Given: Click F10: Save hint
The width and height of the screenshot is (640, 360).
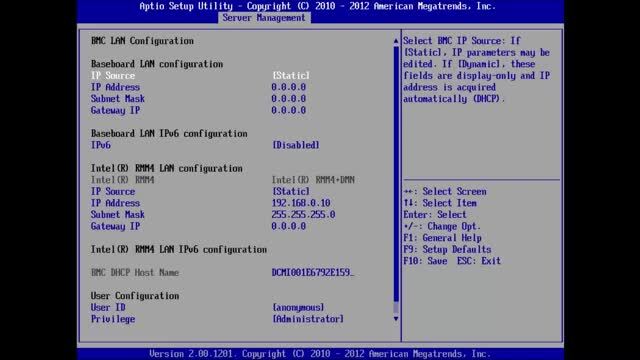Looking at the screenshot, I should [x=426, y=261].
